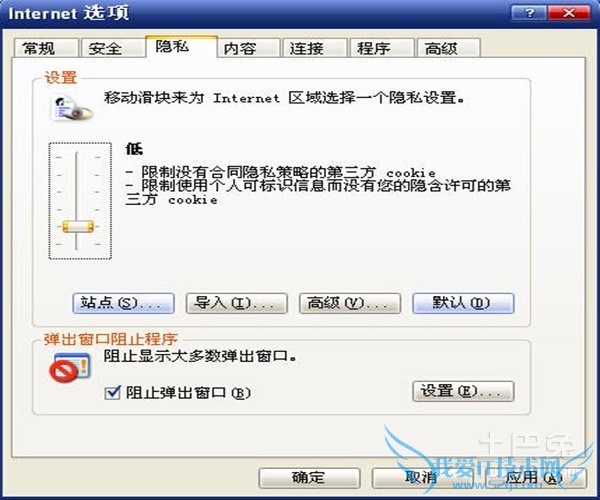Click the 默认(D) button
Image resolution: width=600 pixels, height=500 pixels.
coord(463,303)
